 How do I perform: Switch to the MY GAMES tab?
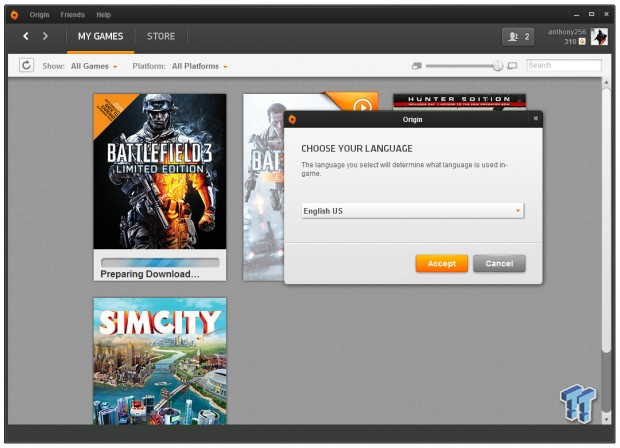100,37
